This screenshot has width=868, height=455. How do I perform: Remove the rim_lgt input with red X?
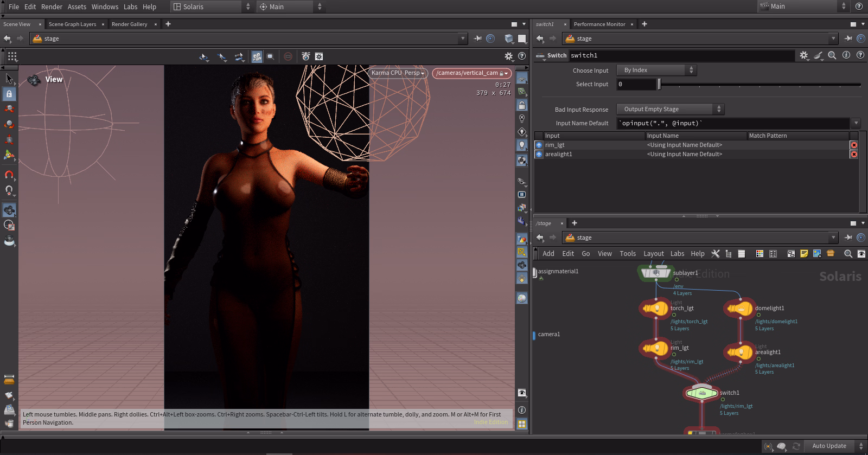854,145
